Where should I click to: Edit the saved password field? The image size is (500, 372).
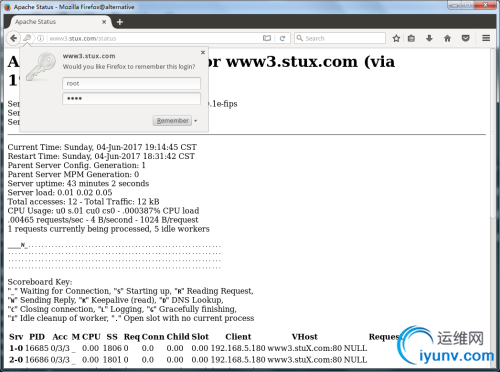tap(131, 98)
